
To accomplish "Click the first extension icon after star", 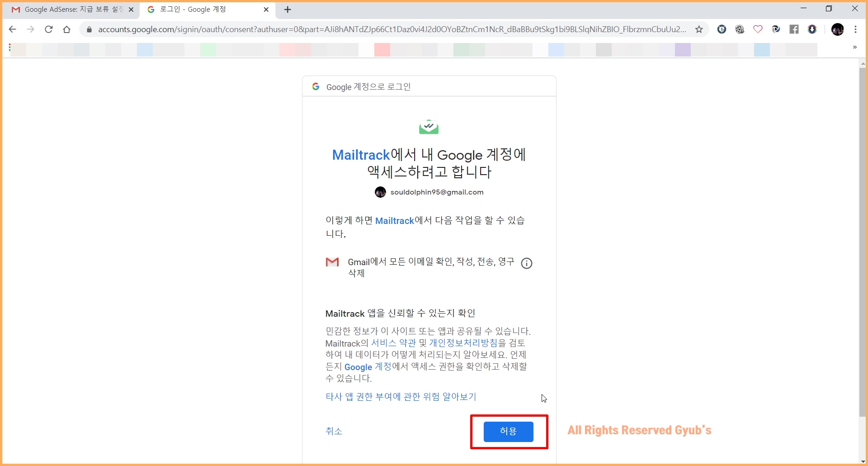I will [722, 29].
